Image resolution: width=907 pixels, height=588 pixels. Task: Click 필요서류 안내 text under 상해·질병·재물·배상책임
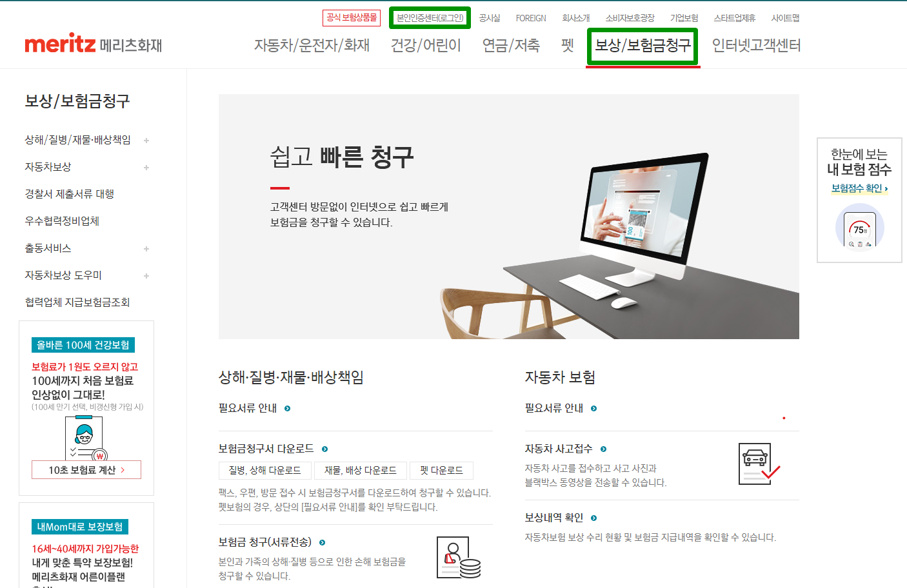click(248, 408)
